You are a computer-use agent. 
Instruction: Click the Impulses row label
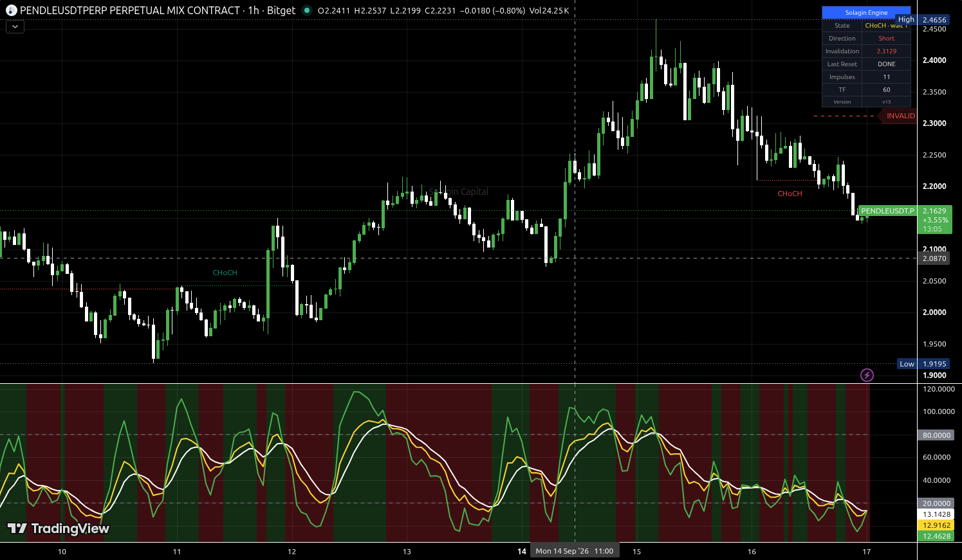[842, 77]
